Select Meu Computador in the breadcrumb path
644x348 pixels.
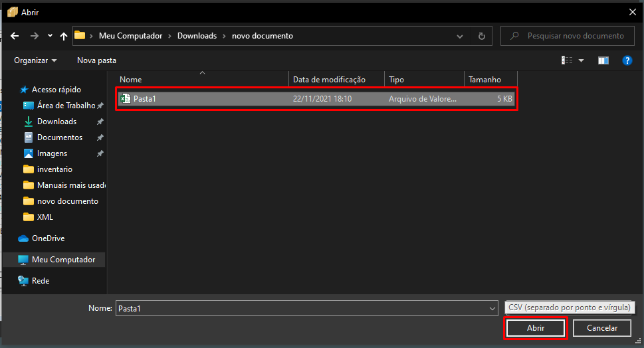click(x=131, y=36)
